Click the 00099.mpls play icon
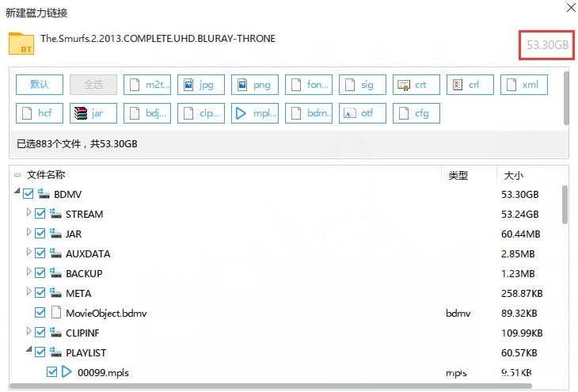 point(67,371)
